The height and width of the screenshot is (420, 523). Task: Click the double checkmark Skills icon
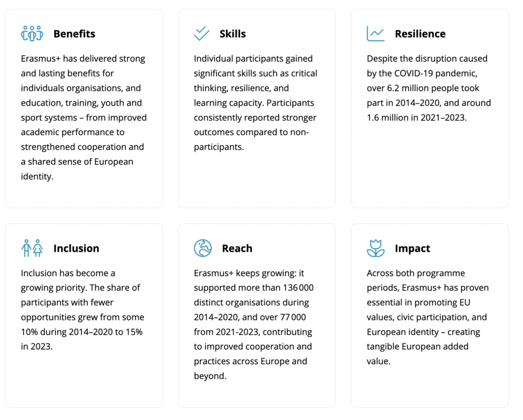[201, 34]
